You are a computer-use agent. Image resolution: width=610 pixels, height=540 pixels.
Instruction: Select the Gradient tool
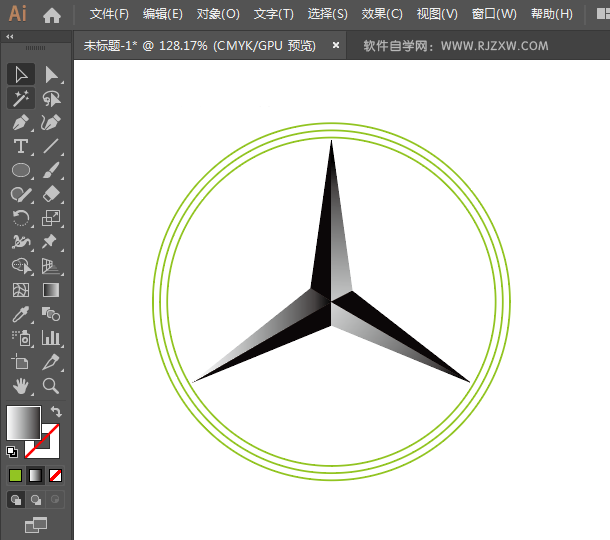pyautogui.click(x=51, y=290)
